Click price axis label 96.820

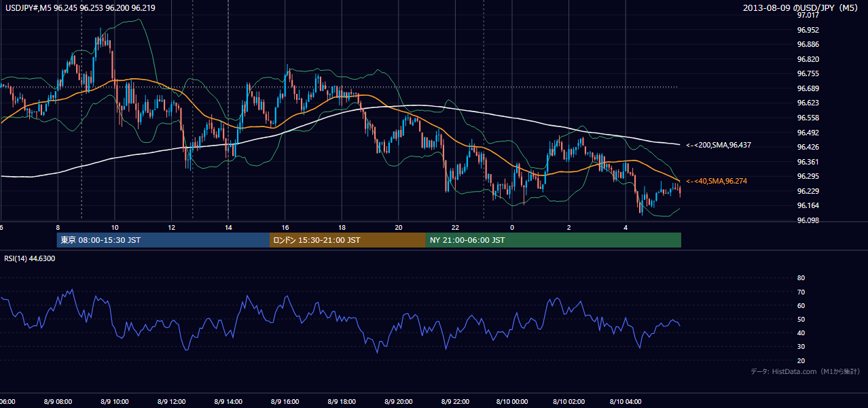(808, 59)
